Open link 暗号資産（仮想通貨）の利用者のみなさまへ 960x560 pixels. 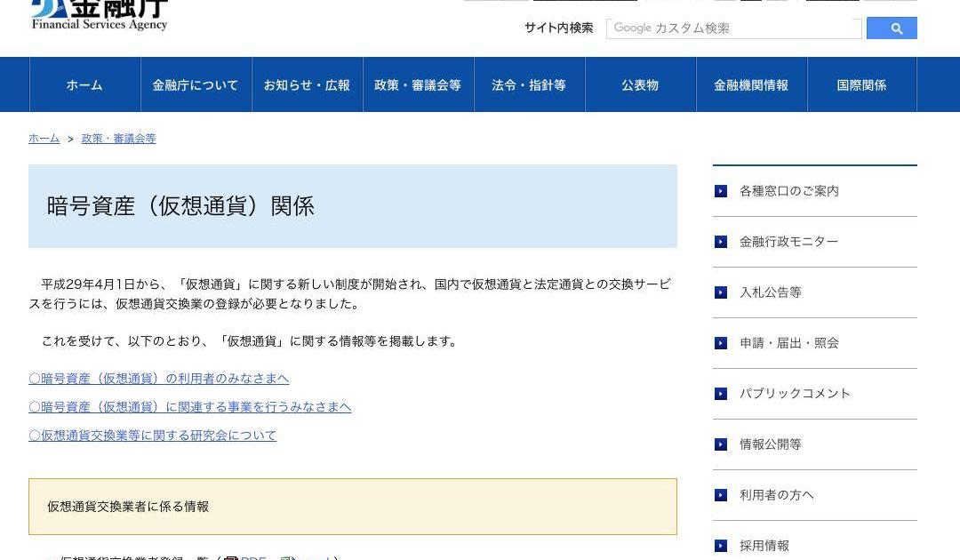159,379
